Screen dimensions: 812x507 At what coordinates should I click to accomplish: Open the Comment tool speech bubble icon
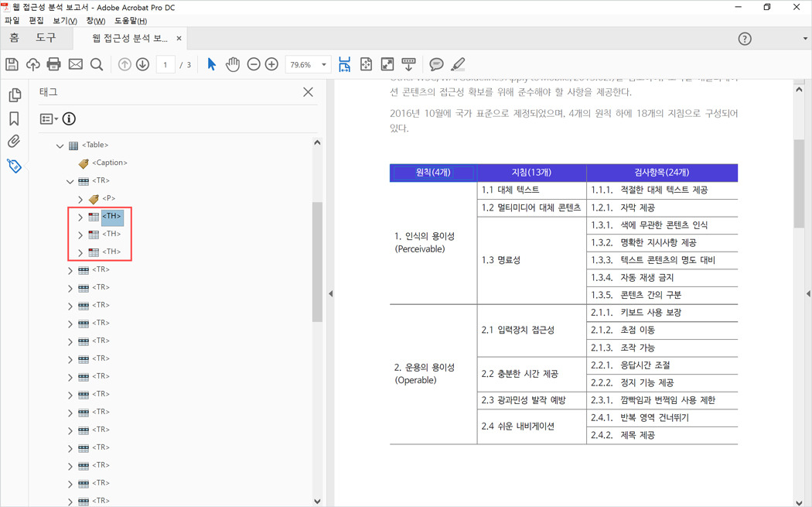coord(438,64)
